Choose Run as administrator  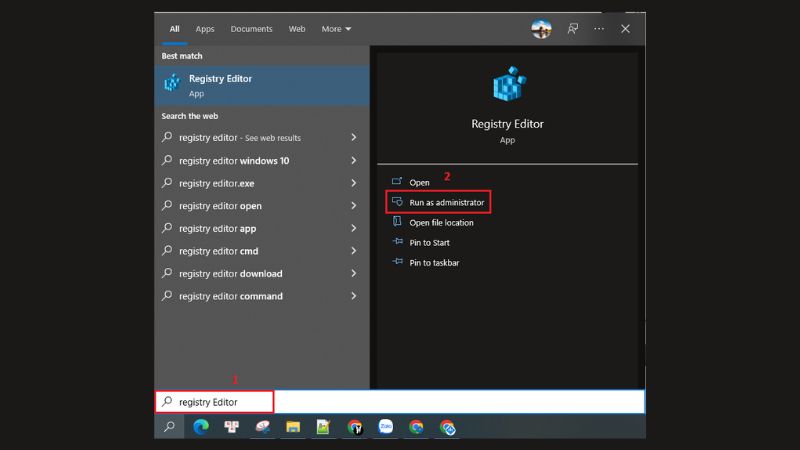(x=446, y=202)
